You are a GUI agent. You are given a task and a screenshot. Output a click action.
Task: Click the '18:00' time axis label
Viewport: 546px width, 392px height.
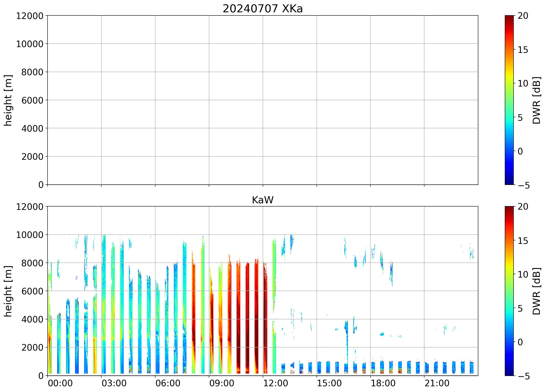tap(383, 383)
